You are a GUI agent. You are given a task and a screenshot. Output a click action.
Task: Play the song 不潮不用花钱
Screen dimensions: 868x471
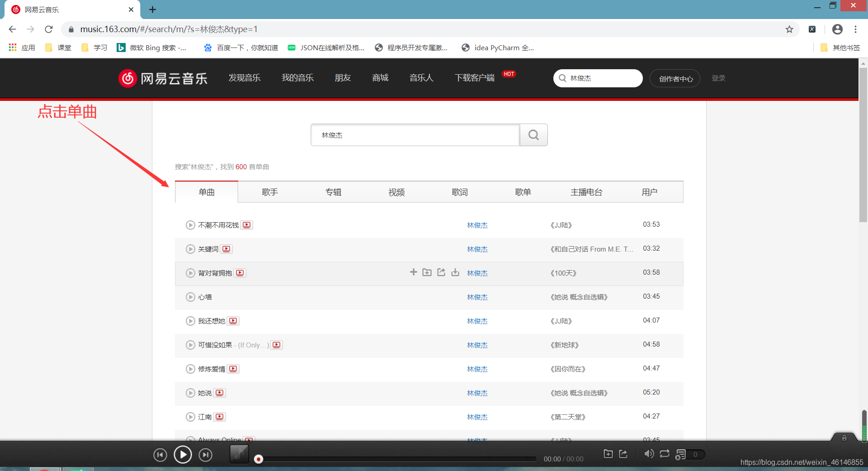(190, 225)
